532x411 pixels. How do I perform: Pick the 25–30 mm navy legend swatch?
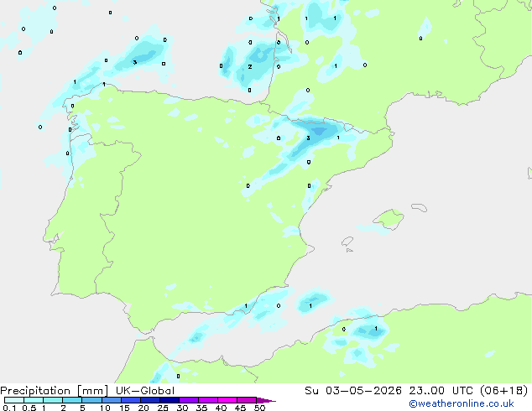pyautogui.click(x=169, y=400)
